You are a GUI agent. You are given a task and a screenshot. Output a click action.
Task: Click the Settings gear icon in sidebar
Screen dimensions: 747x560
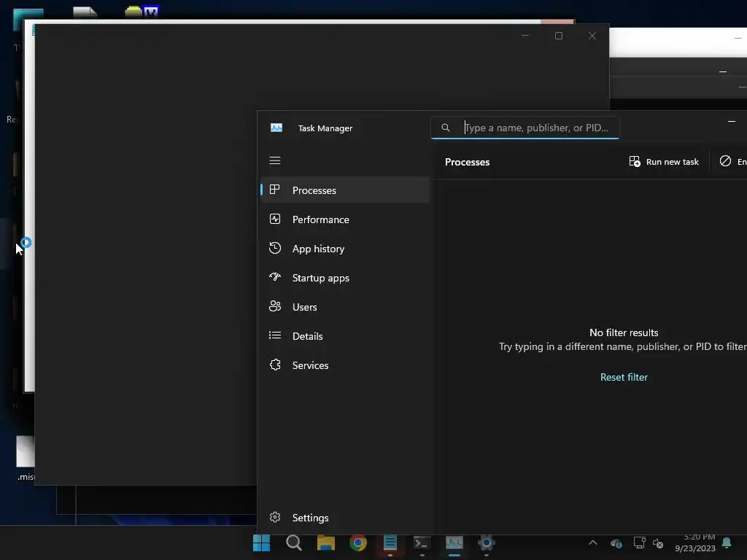point(275,517)
